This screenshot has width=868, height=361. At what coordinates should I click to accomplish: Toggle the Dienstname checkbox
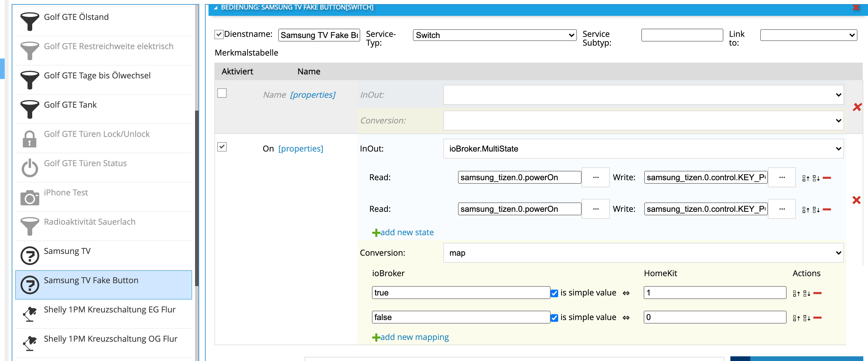coord(219,34)
